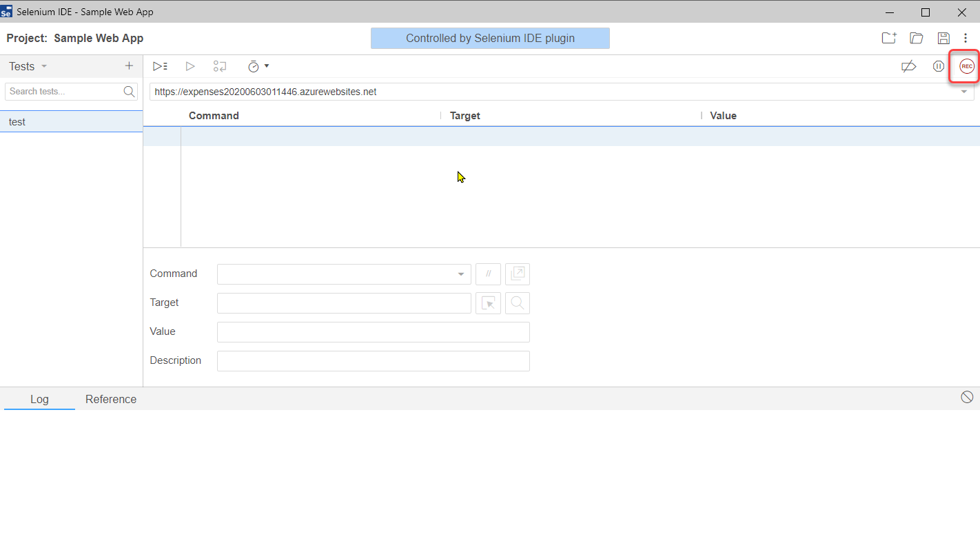Select the first empty command row
Image resolution: width=980 pixels, height=543 pixels.
click(x=562, y=136)
